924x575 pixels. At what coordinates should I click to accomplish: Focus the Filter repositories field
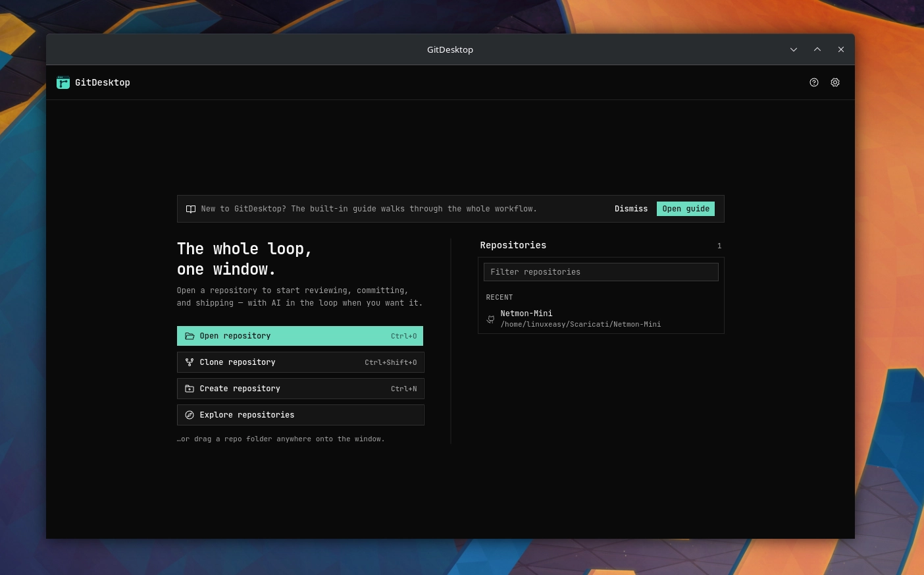pyautogui.click(x=601, y=272)
